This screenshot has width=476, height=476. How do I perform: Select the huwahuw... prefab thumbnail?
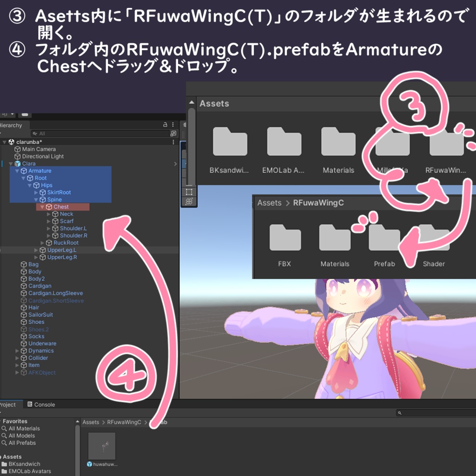pos(102,446)
